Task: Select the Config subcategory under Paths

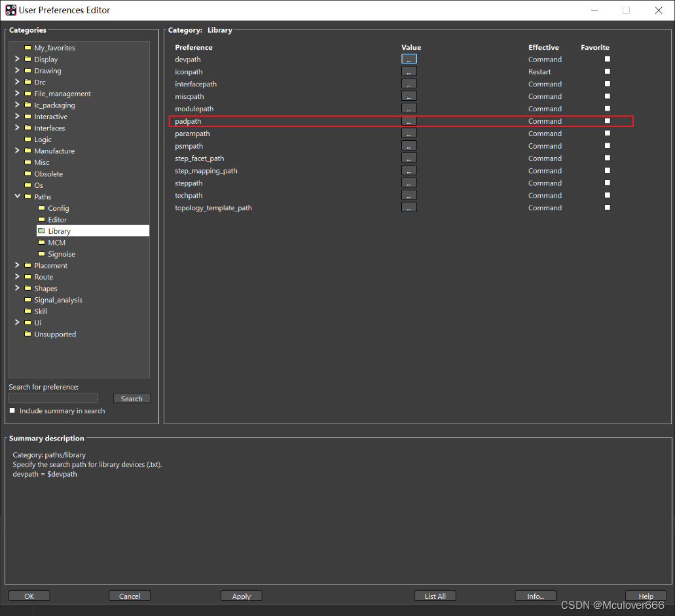Action: point(58,208)
